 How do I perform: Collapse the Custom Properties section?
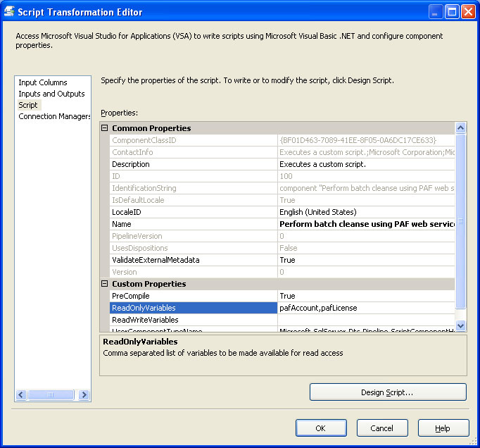(x=105, y=284)
